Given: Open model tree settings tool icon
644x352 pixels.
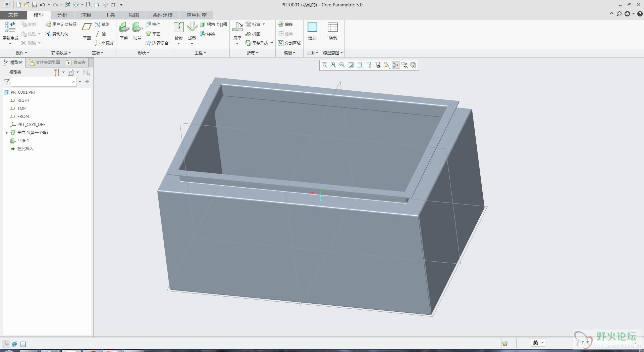Looking at the screenshot, I should point(56,72).
